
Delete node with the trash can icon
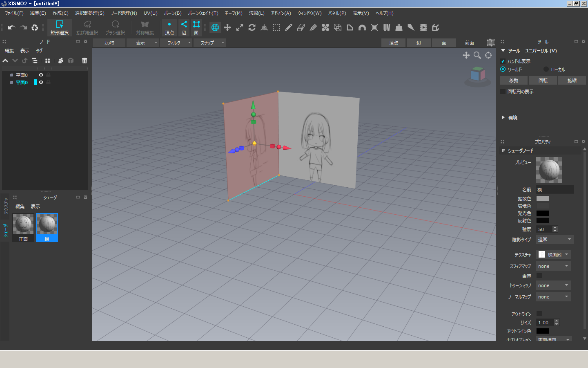85,61
